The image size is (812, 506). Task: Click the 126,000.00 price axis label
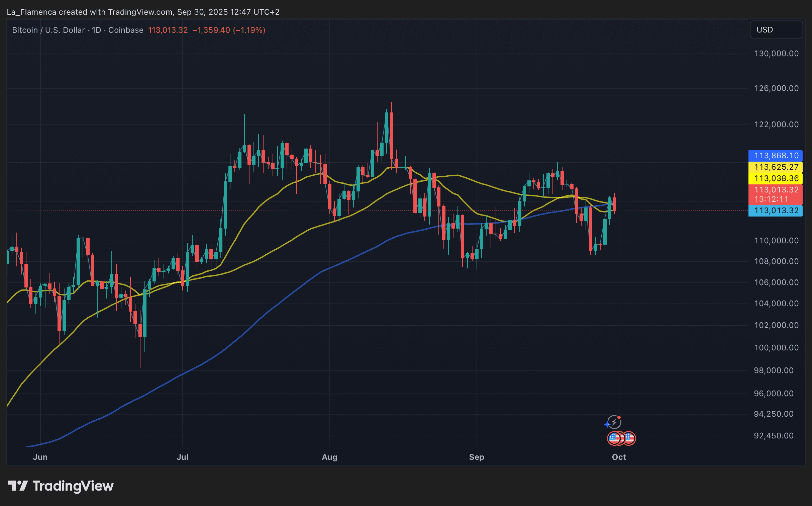[x=776, y=88]
